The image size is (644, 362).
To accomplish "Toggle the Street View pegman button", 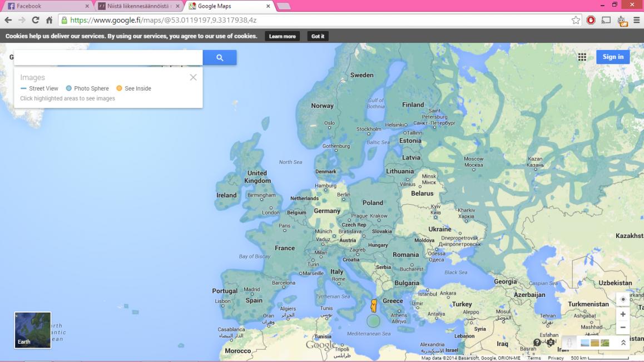I will click(x=569, y=343).
